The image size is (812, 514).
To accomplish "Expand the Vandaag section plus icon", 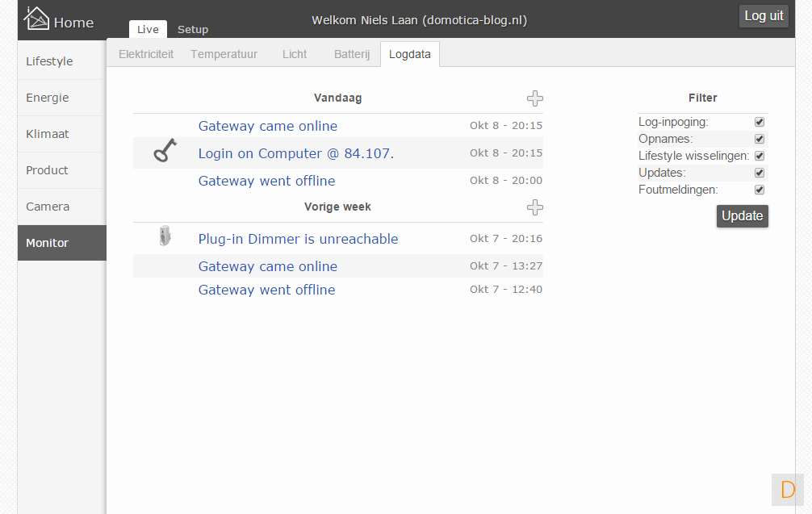I will click(x=535, y=98).
